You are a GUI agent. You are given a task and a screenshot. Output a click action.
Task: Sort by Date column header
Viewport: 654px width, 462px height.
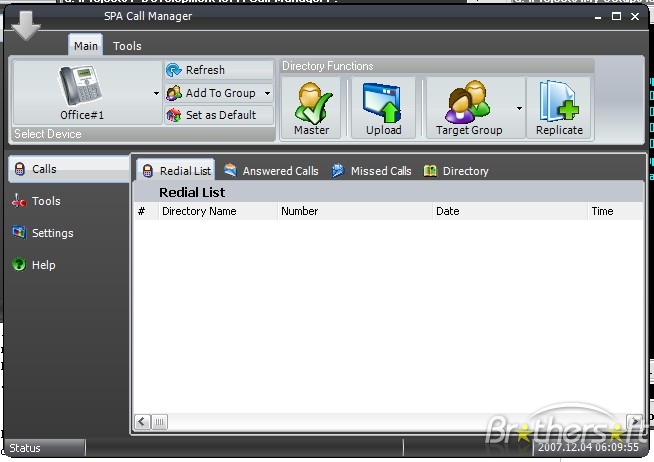tap(510, 211)
